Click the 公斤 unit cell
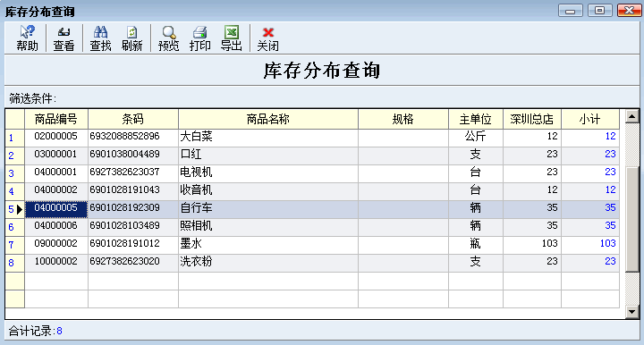644x345 pixels. pyautogui.click(x=476, y=137)
